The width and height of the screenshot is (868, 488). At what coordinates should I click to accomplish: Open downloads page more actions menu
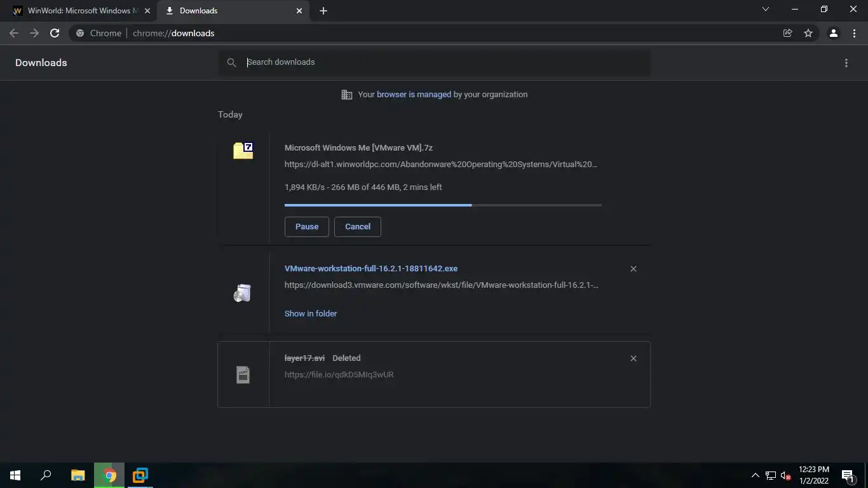(x=846, y=63)
